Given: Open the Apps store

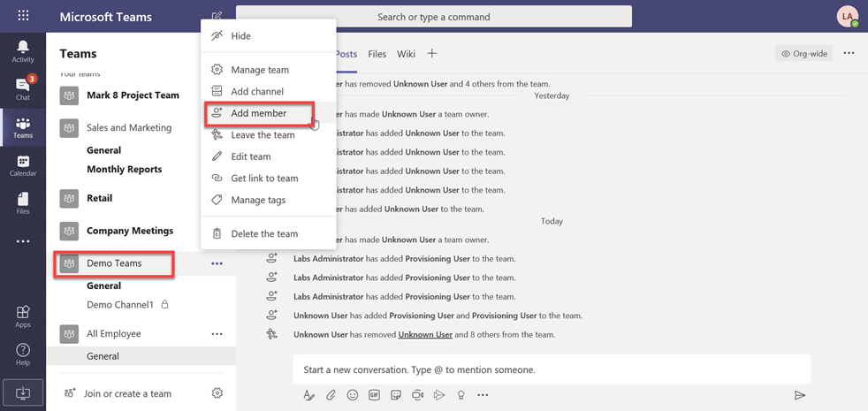Looking at the screenshot, I should pyautogui.click(x=23, y=316).
